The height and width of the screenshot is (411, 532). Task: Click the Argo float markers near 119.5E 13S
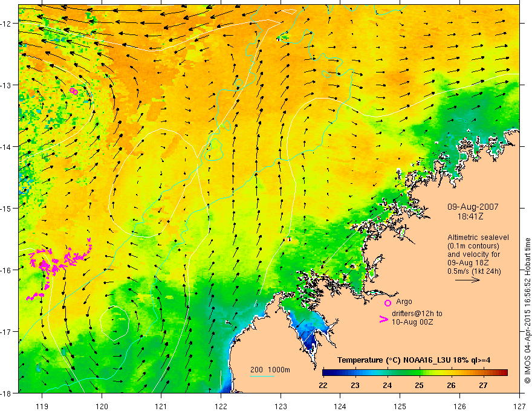(x=74, y=91)
